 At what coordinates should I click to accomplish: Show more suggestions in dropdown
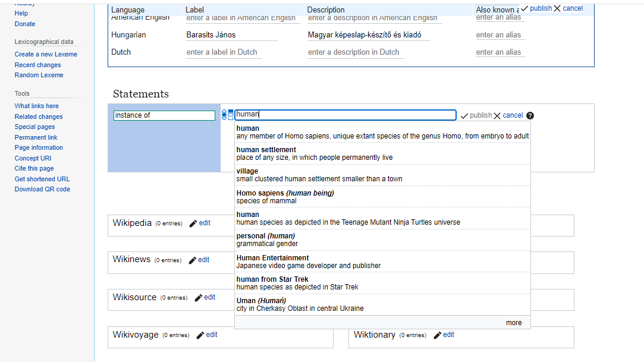[x=514, y=323]
